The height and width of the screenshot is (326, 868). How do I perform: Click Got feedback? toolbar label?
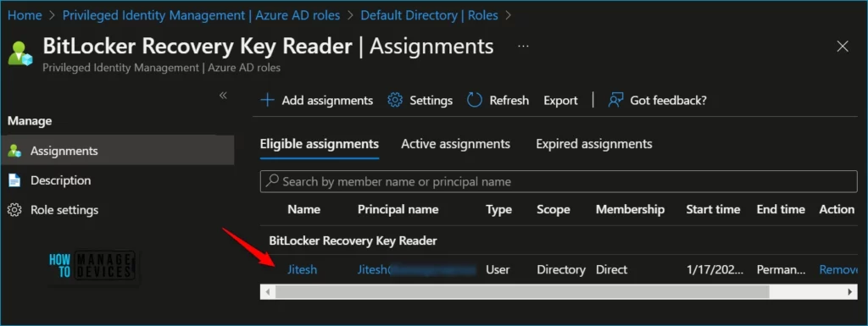tap(668, 101)
